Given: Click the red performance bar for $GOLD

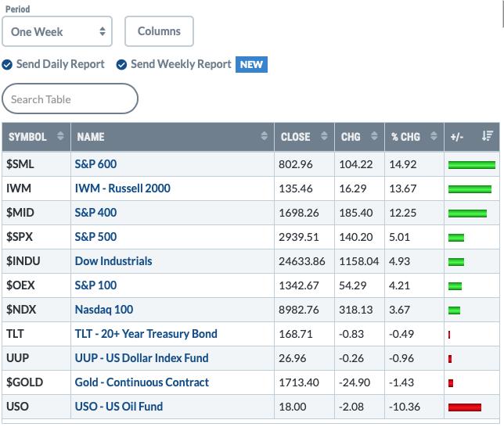Looking at the screenshot, I should 451,383.
